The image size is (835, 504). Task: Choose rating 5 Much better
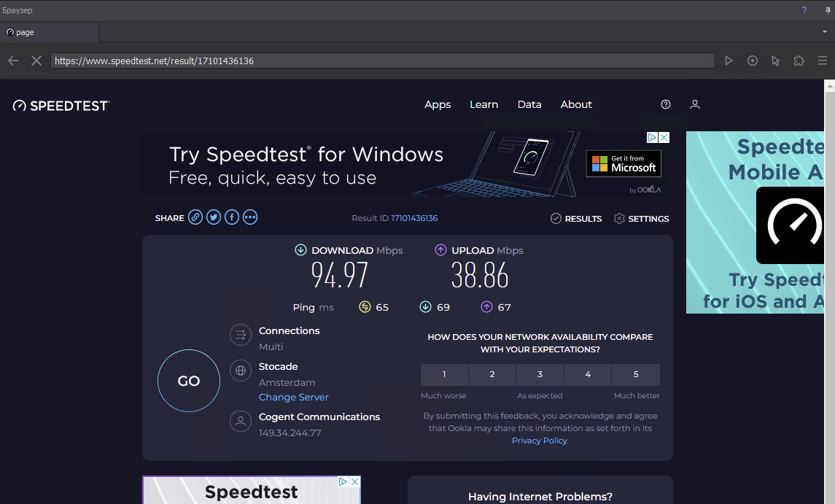click(636, 375)
